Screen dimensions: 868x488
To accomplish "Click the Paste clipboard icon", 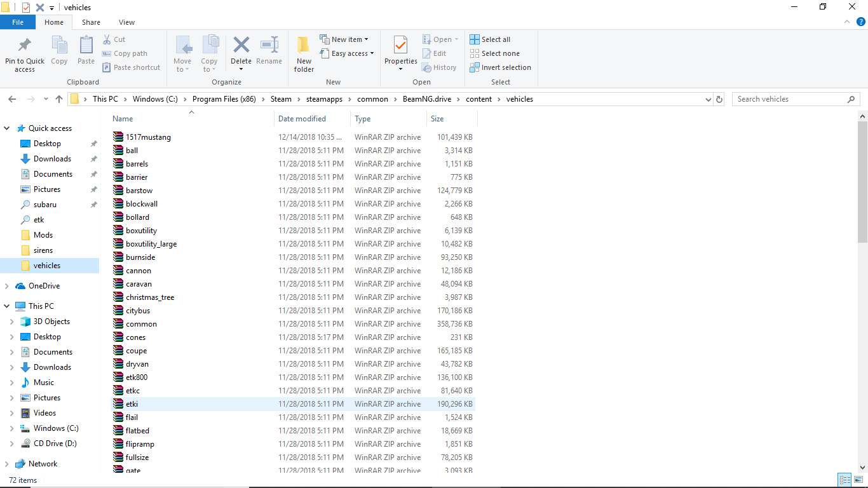I will tap(86, 46).
